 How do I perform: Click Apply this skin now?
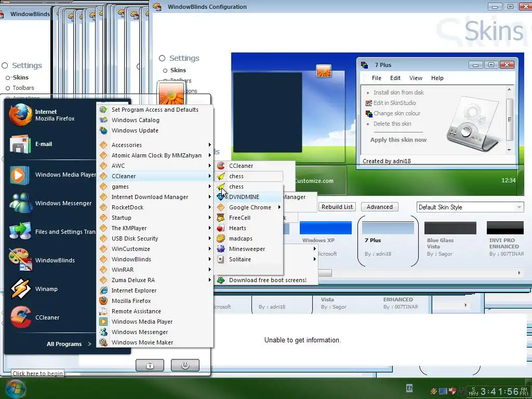[398, 140]
